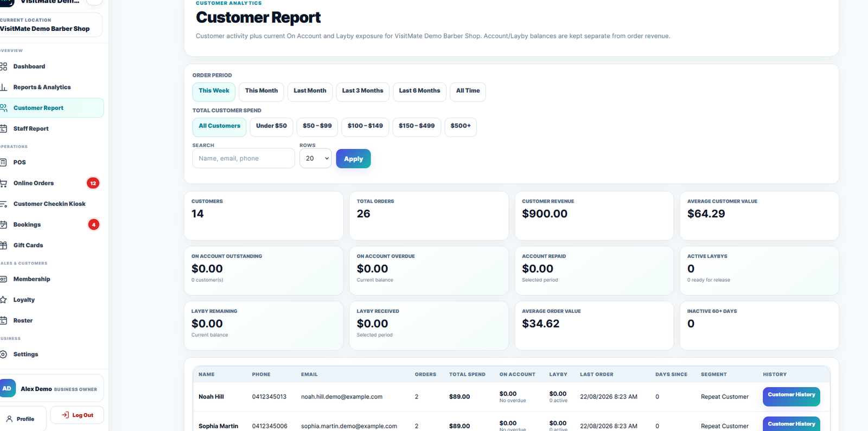Open Customer History for Noah Hill
The image size is (868, 431).
tap(791, 396)
